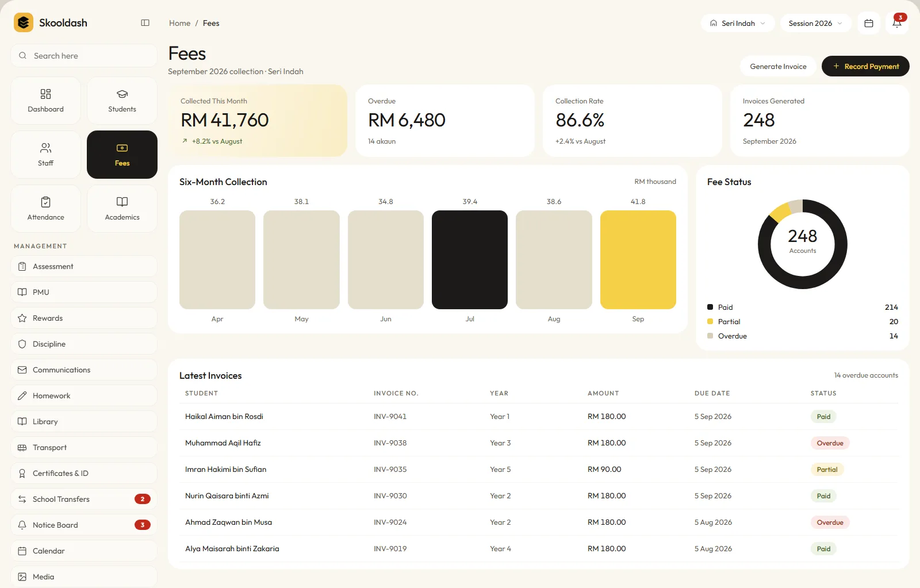Select invoice INV-9041
The image size is (920, 588).
[x=390, y=417]
